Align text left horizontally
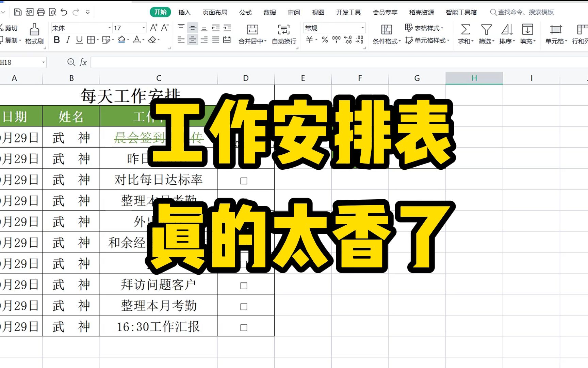588x368 pixels. [181, 40]
